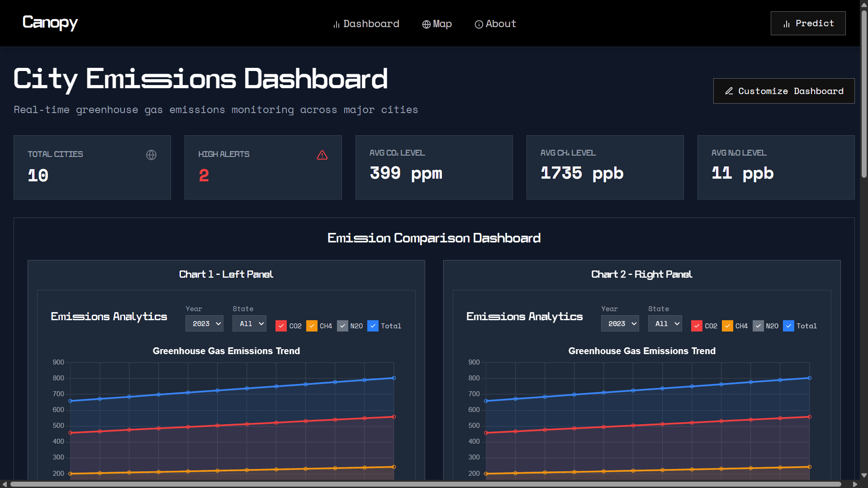The width and height of the screenshot is (868, 488).
Task: Click the bar chart icon beside Dashboard
Action: (x=337, y=24)
